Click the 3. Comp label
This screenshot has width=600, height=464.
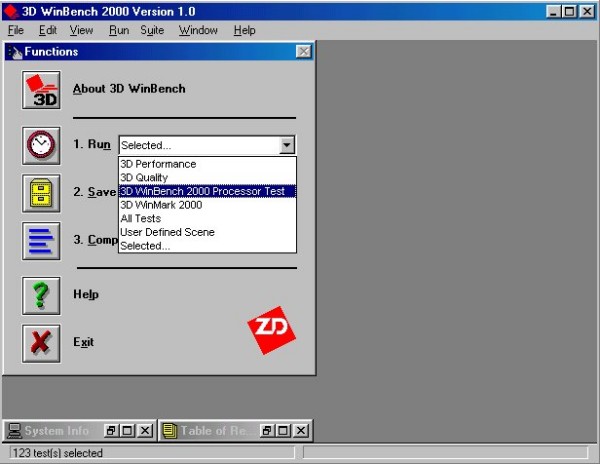(96, 240)
